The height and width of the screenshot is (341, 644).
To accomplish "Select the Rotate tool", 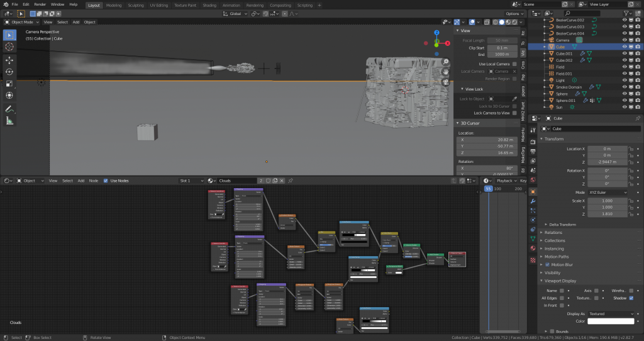I will [x=9, y=72].
